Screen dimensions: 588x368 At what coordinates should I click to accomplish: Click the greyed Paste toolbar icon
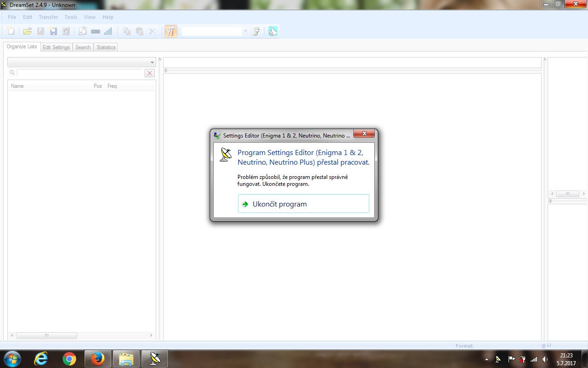[139, 31]
